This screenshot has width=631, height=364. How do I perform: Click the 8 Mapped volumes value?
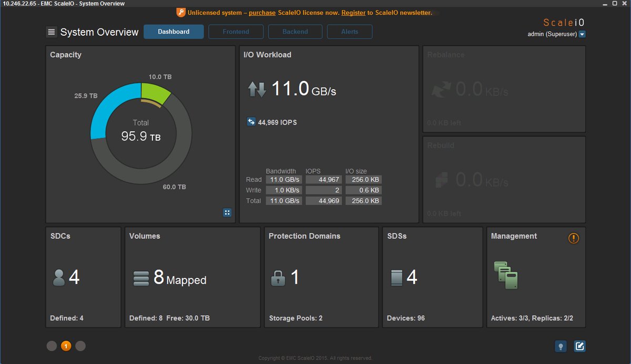coord(180,278)
